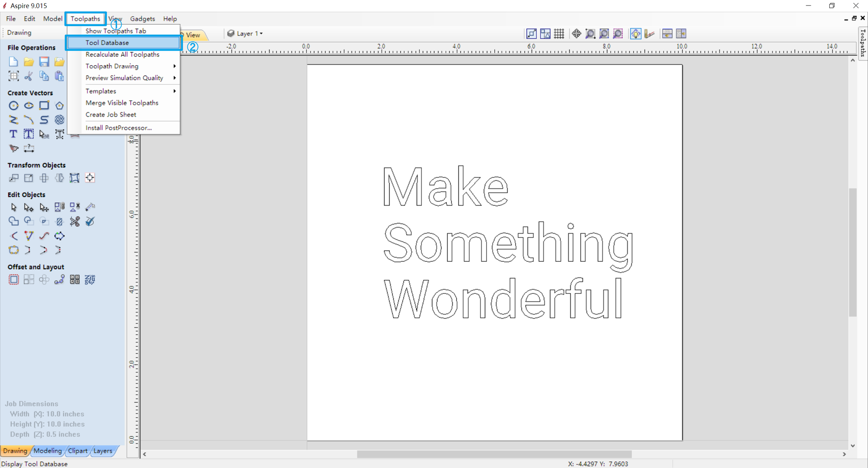Click the vertical scrollbar thumb beside the canvas
The height and width of the screenshot is (468, 868).
pos(853,252)
